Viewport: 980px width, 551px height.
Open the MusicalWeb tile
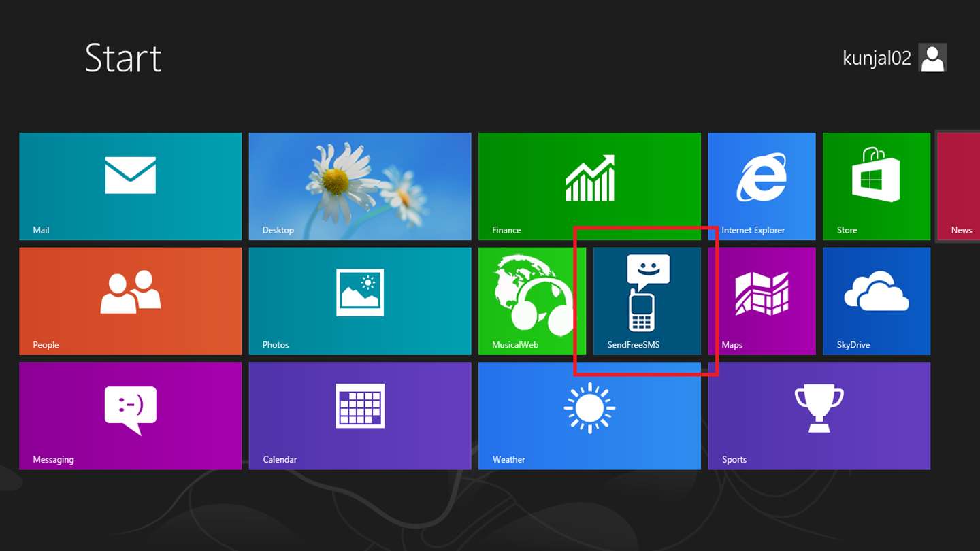[x=532, y=301]
